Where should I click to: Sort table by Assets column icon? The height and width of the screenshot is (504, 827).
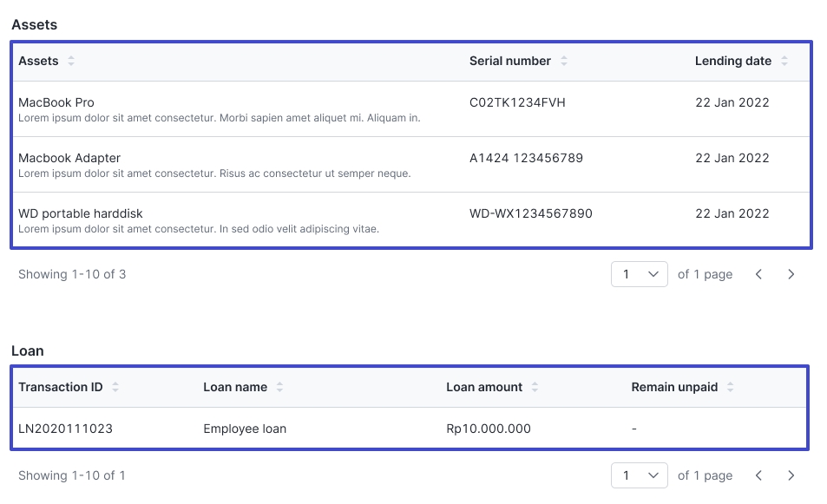tap(71, 61)
